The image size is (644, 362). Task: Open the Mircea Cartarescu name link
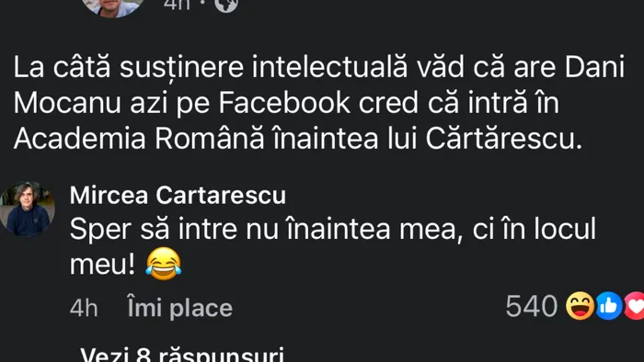178,195
